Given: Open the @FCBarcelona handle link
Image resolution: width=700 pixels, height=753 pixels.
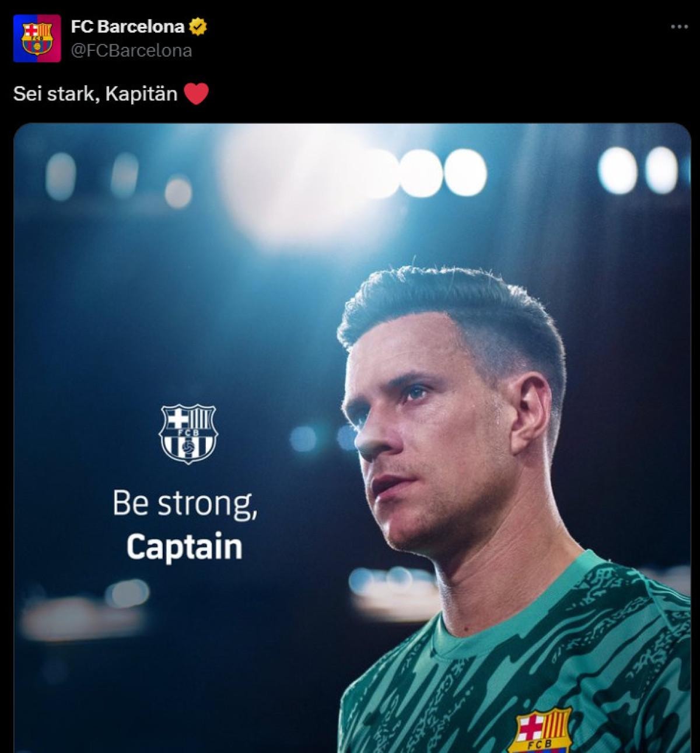Looking at the screenshot, I should tap(131, 51).
